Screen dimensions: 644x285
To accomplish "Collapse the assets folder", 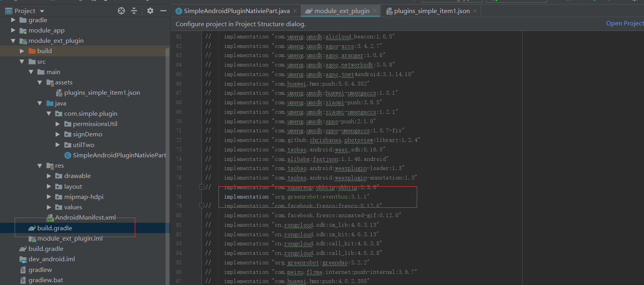I will coord(40,82).
